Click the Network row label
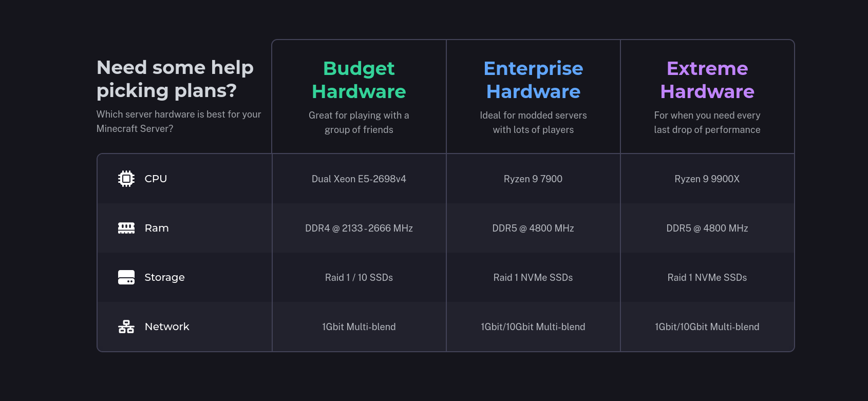Viewport: 868px width, 401px height. point(167,327)
